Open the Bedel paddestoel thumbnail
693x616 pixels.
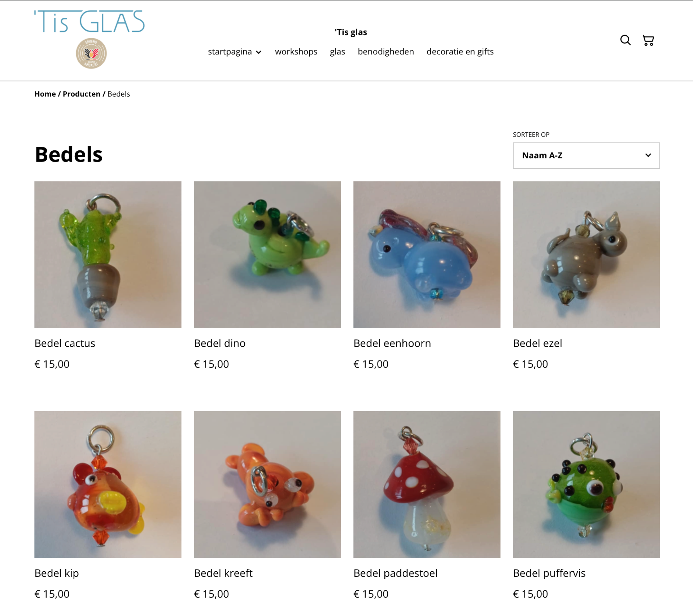click(x=427, y=484)
